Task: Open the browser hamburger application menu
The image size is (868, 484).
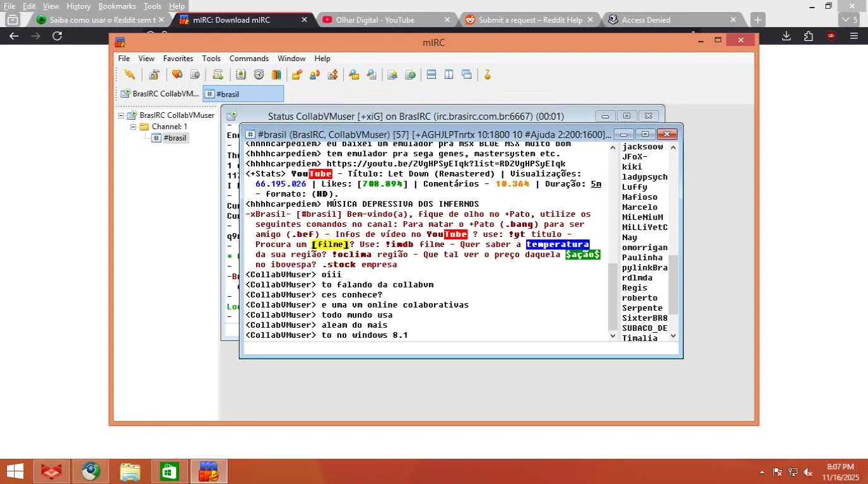Action: click(854, 36)
